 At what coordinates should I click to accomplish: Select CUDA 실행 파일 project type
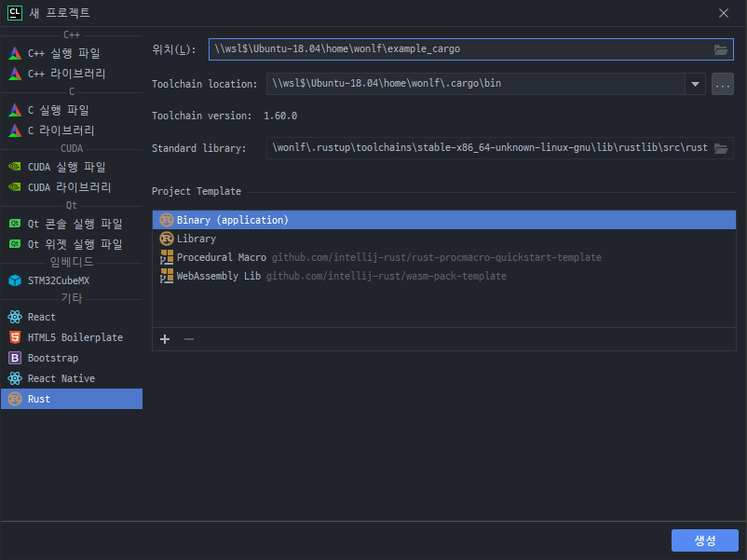click(72, 167)
